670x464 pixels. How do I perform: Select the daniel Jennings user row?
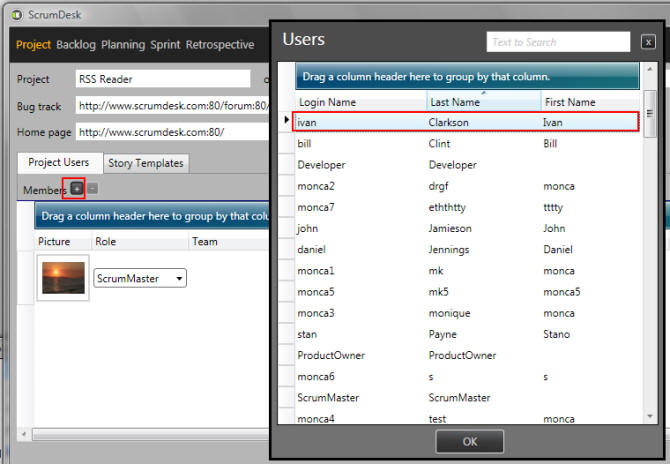coord(467,250)
